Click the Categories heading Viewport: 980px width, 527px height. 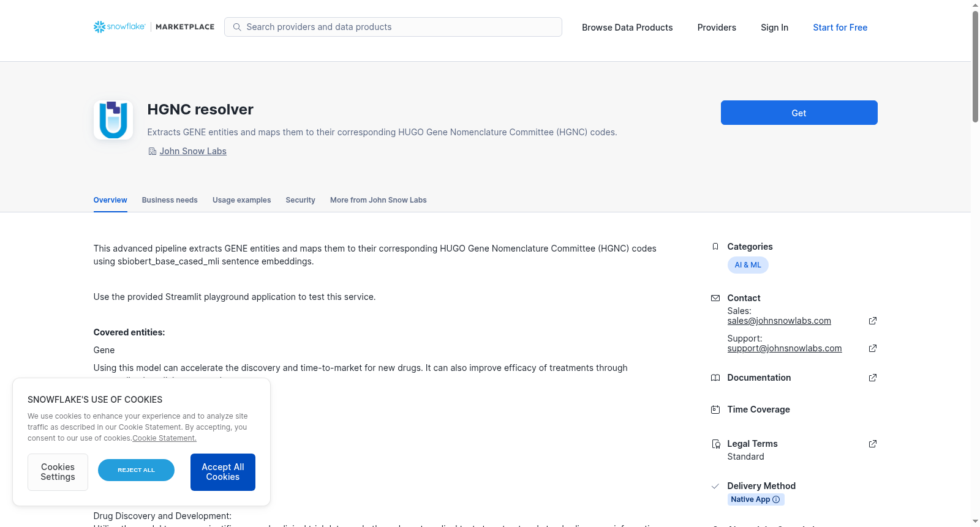click(x=750, y=247)
